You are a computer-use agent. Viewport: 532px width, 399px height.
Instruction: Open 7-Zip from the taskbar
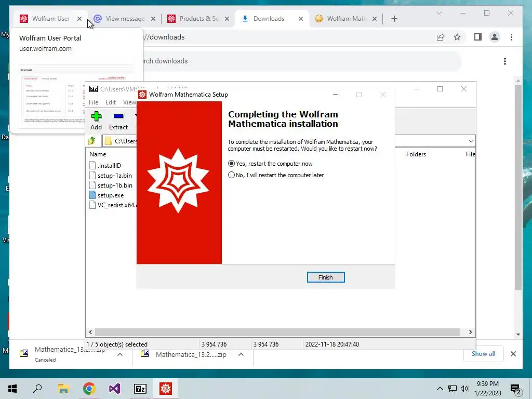coord(140,389)
